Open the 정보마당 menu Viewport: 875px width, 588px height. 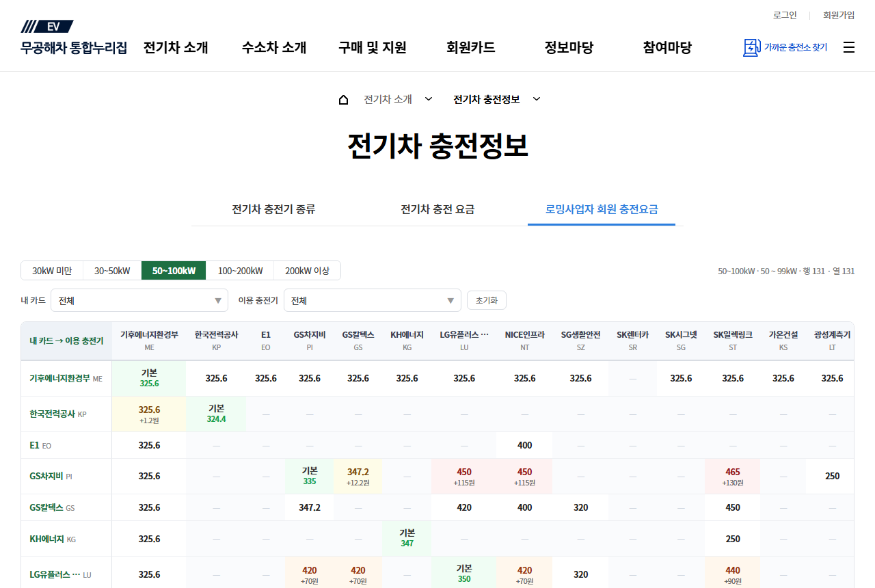tap(569, 47)
